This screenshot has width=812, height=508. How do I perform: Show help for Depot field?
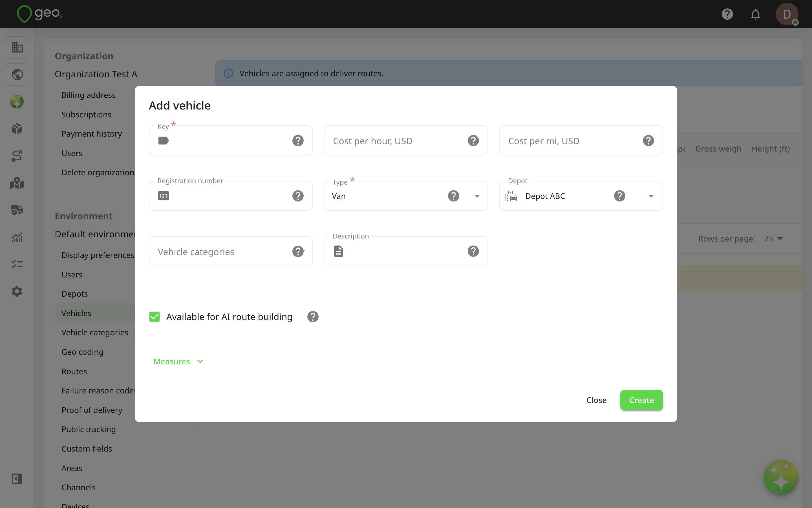point(620,196)
